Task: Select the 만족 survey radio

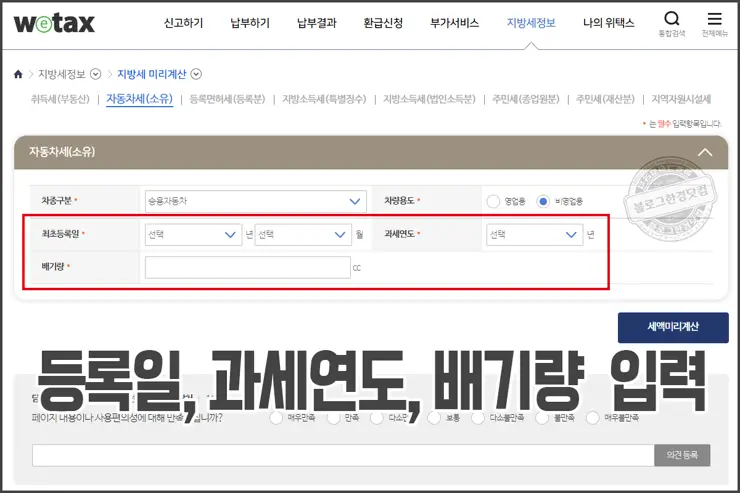Action: tap(333, 418)
